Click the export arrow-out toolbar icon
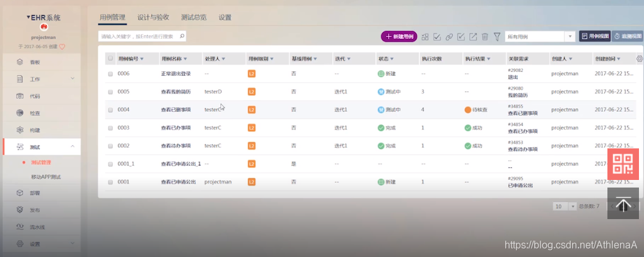The width and height of the screenshot is (644, 257). (x=472, y=37)
